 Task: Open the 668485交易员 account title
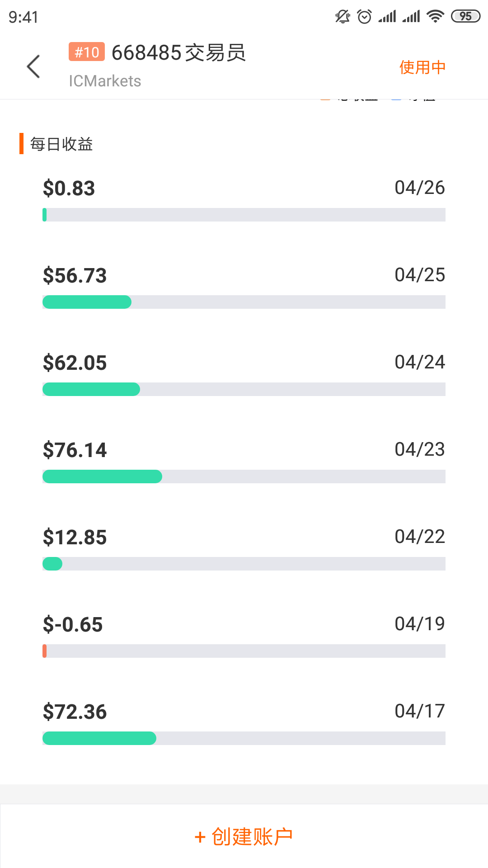(x=178, y=52)
